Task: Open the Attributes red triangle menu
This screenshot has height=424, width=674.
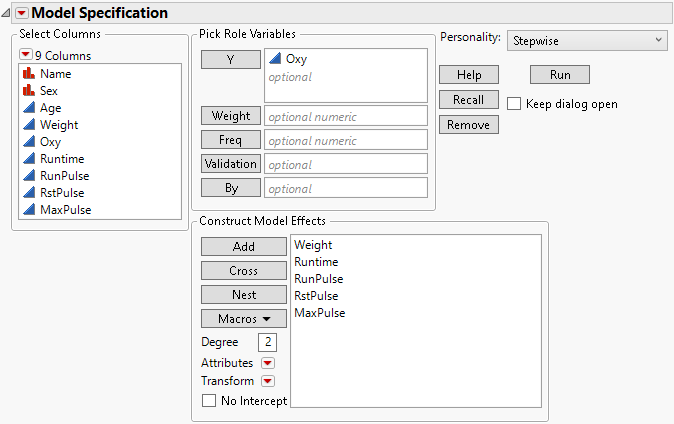Action: 268,362
